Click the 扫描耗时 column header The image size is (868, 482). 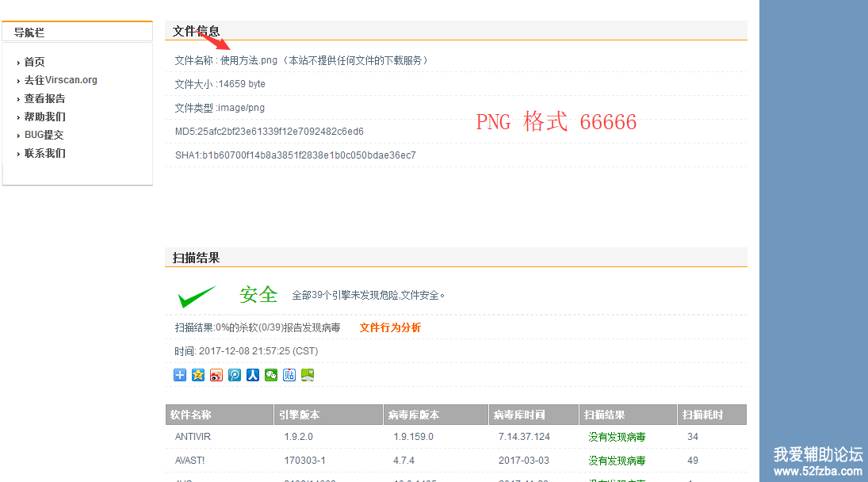(712, 415)
